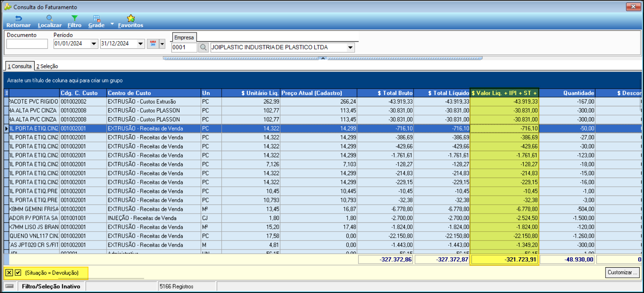Expand the arrow next to Grade
The width and height of the screenshot is (644, 293).
coord(112,24)
